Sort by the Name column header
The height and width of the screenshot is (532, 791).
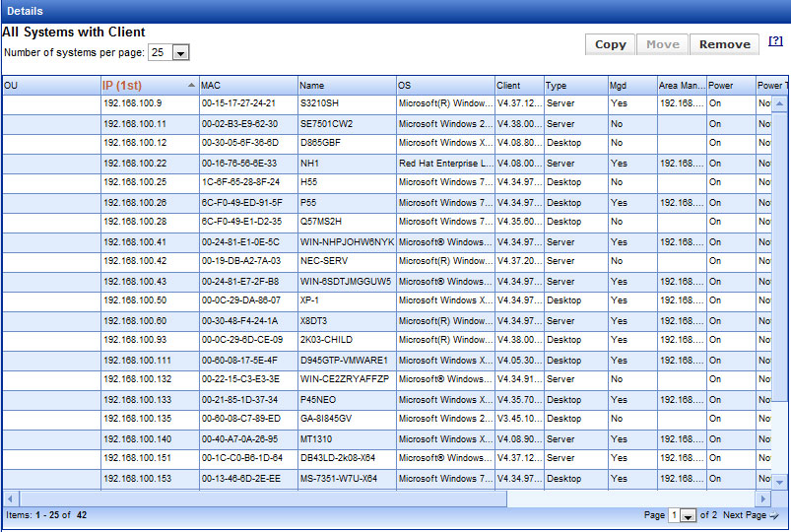click(x=346, y=86)
